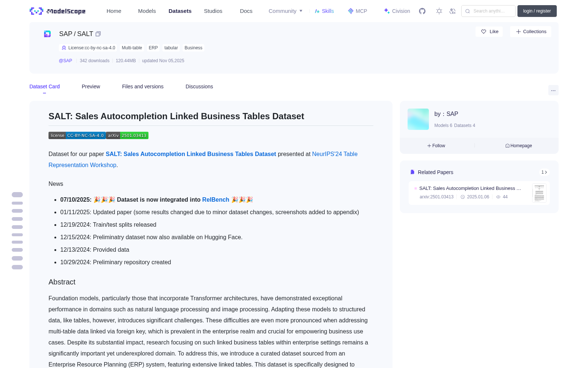The width and height of the screenshot is (588, 368).
Task: Open the SAP organization avatar
Action: point(418,119)
